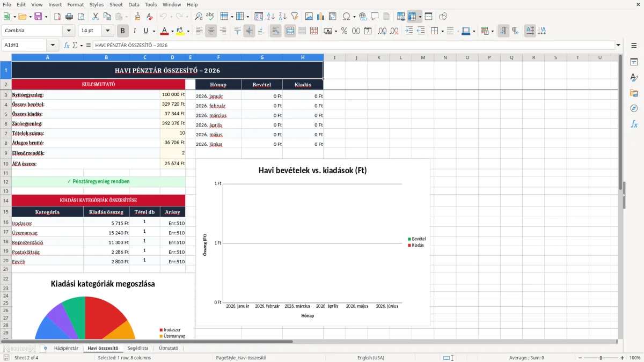Open the File menu
The image size is (644, 362).
[7, 4]
